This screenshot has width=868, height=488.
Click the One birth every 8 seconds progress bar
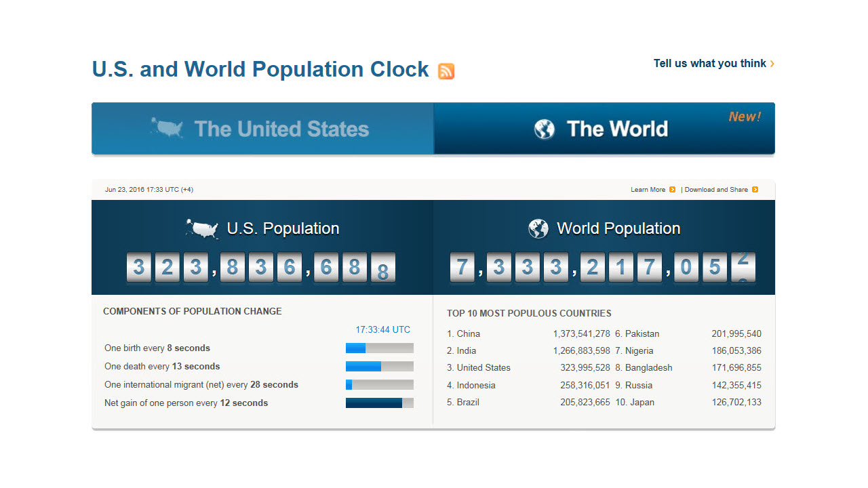[x=379, y=348]
